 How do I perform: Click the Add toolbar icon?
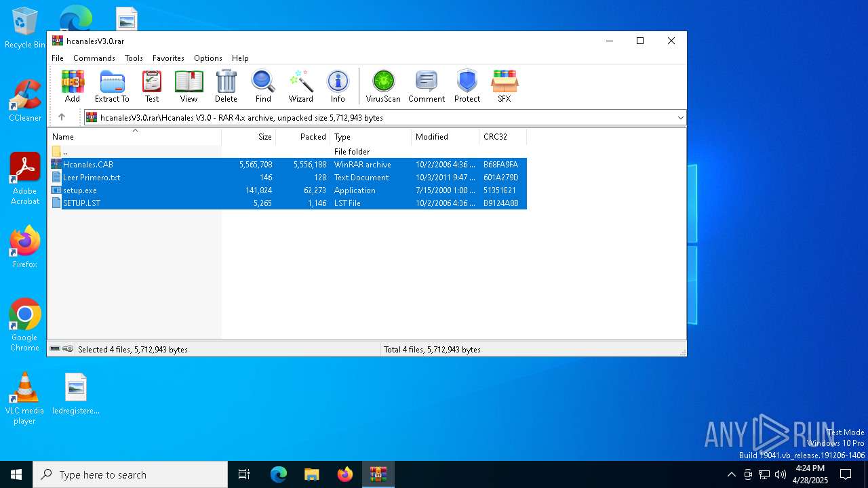coord(73,86)
